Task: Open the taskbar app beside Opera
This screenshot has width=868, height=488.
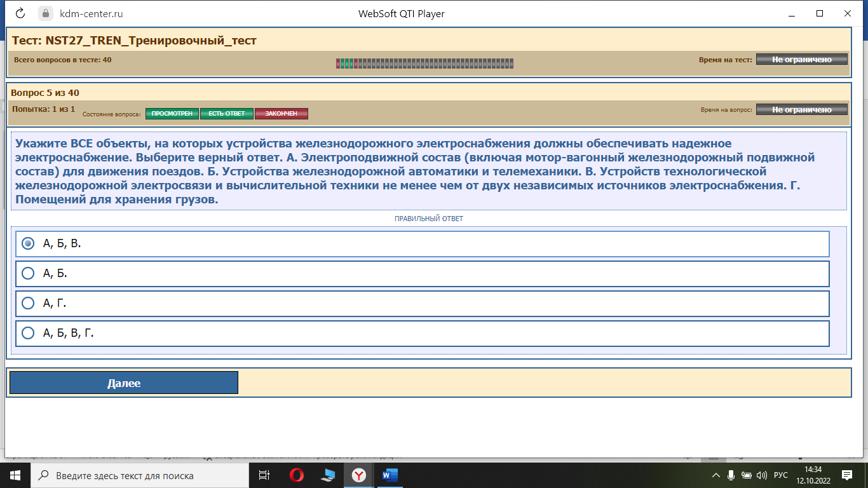Action: point(328,475)
